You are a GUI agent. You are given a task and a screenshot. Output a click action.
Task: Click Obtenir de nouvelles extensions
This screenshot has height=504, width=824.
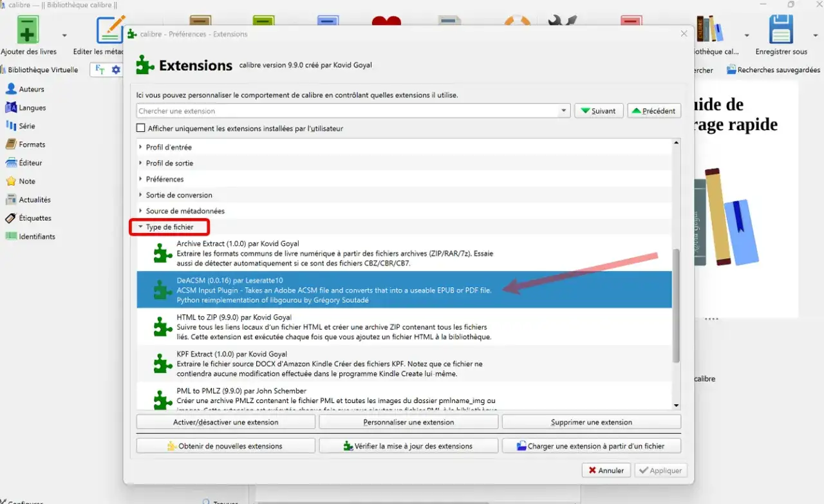click(226, 446)
